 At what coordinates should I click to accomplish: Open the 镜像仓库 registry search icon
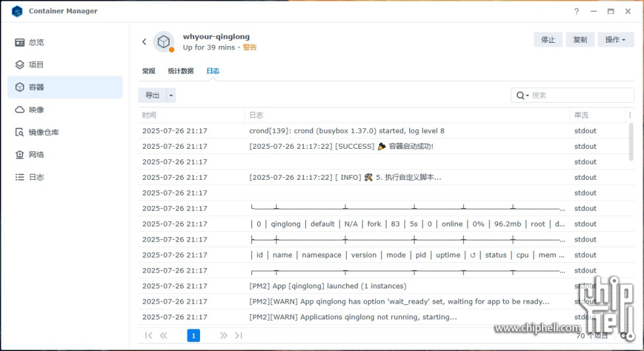click(20, 132)
